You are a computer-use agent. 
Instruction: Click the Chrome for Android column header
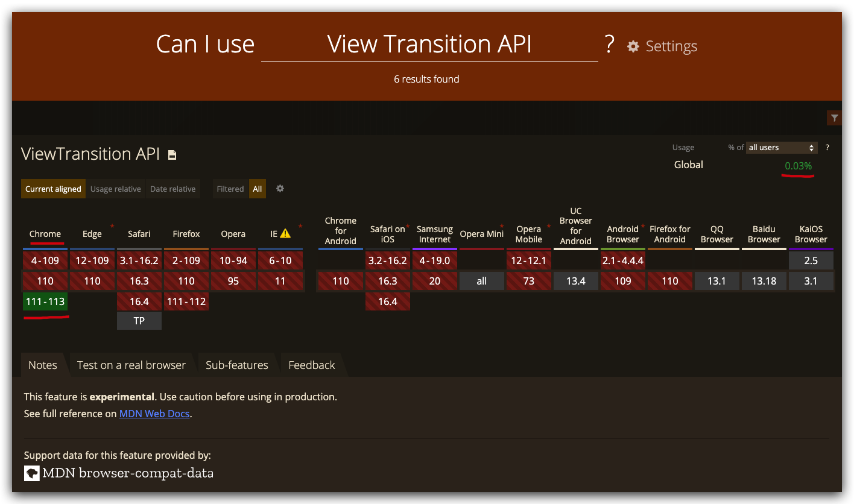coord(341,231)
